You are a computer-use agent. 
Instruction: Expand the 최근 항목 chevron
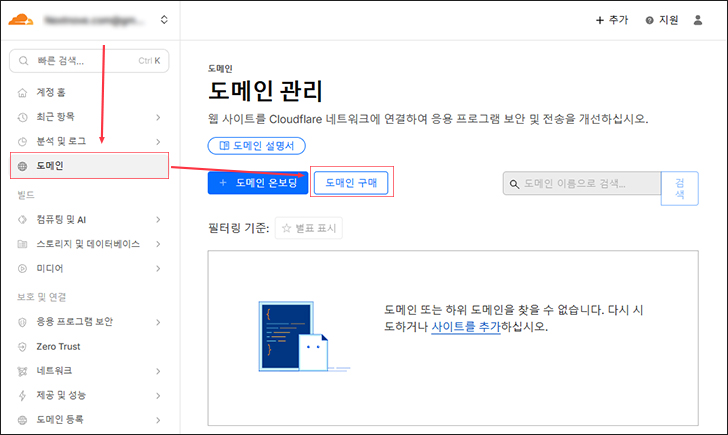point(158,117)
